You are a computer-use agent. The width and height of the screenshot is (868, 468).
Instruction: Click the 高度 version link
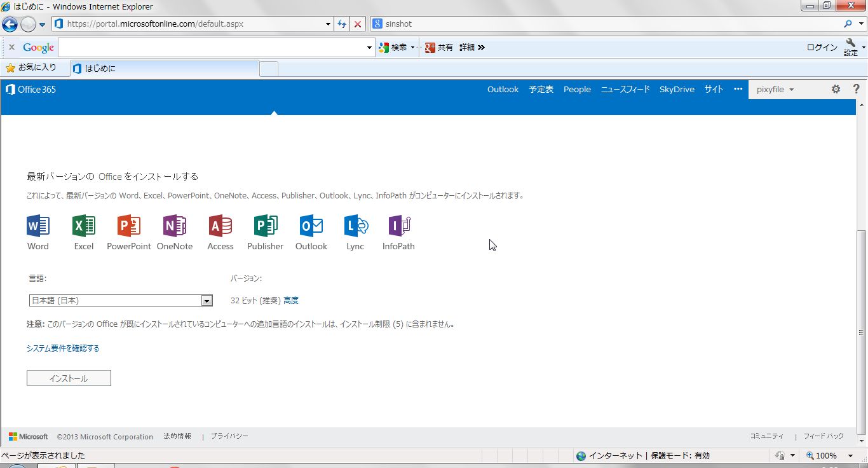[291, 301]
